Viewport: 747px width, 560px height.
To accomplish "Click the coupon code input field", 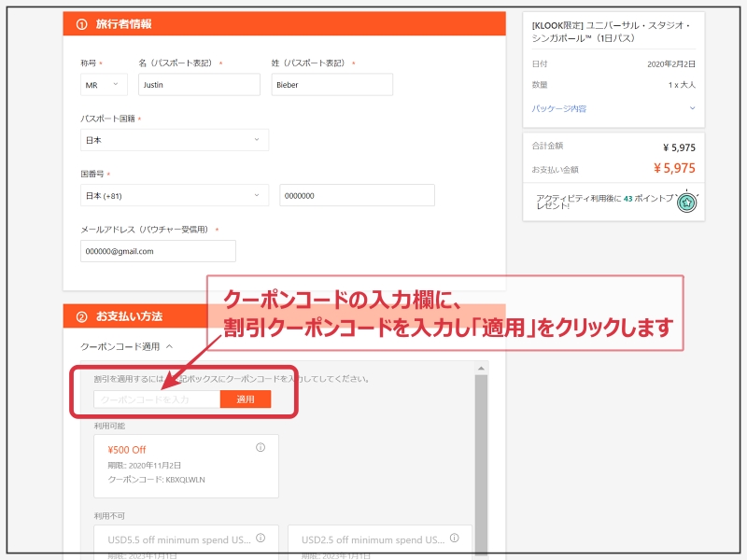I will 157,399.
